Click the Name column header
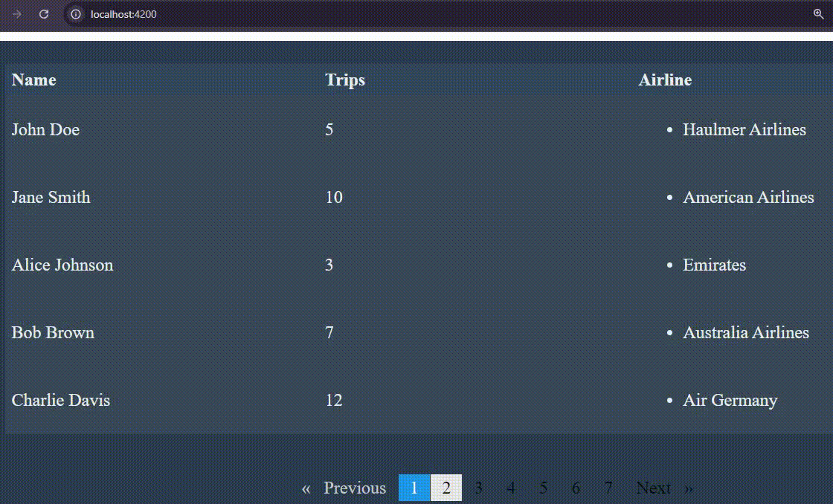This screenshot has height=504, width=833. [x=34, y=80]
